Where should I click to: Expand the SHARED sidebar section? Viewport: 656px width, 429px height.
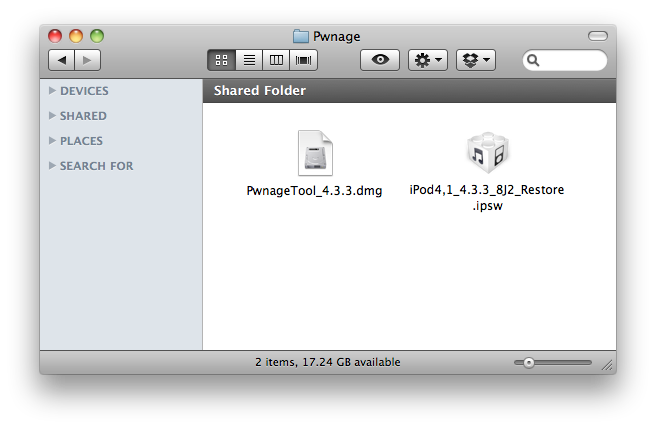click(x=52, y=116)
